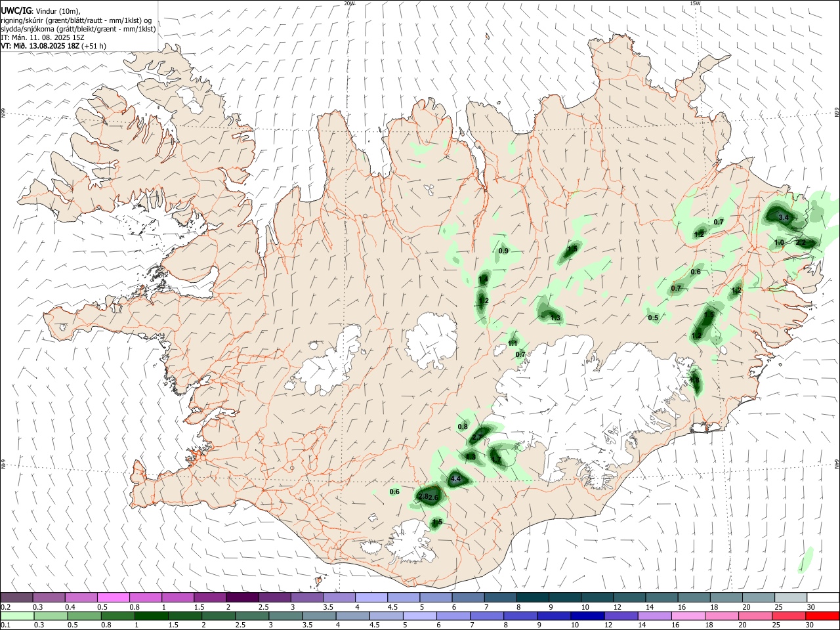Pick the bright red bottom-row swatch starting at 30

coord(822,616)
